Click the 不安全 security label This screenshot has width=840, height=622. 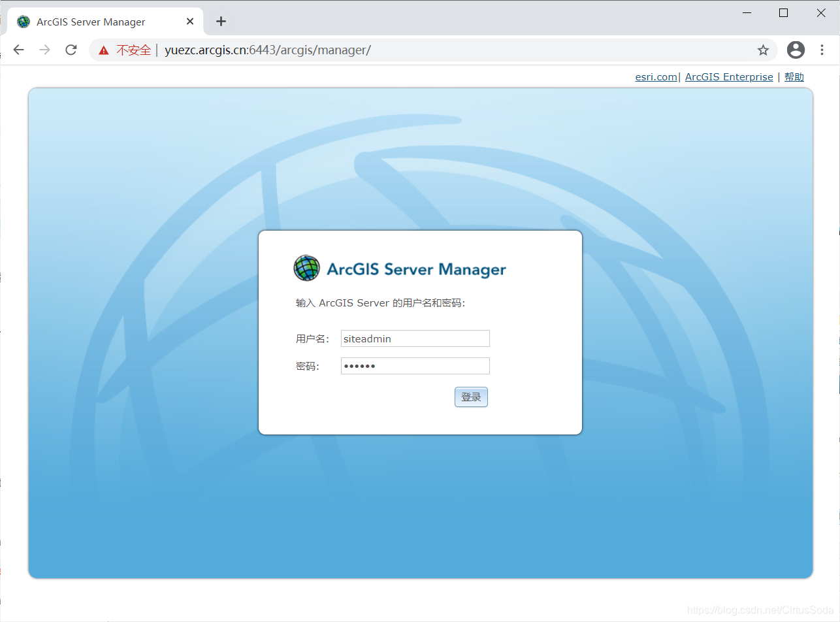click(133, 50)
